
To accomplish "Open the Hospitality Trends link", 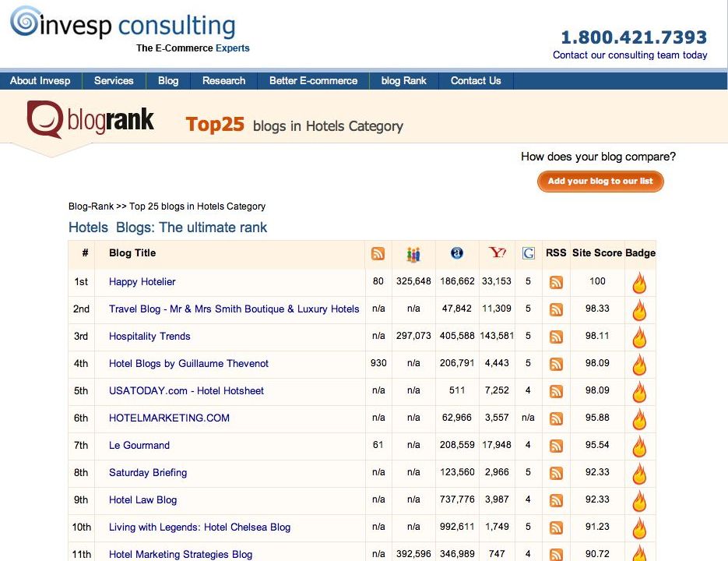I will (149, 337).
